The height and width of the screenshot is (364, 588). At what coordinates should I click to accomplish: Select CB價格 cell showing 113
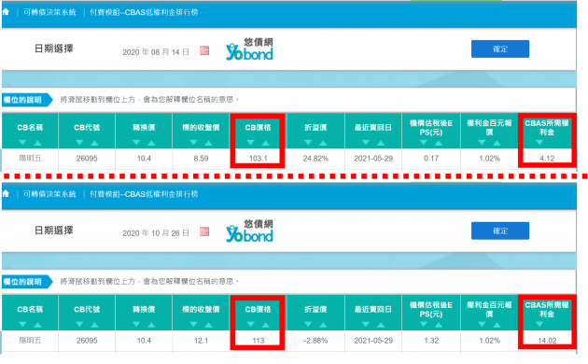[258, 341]
